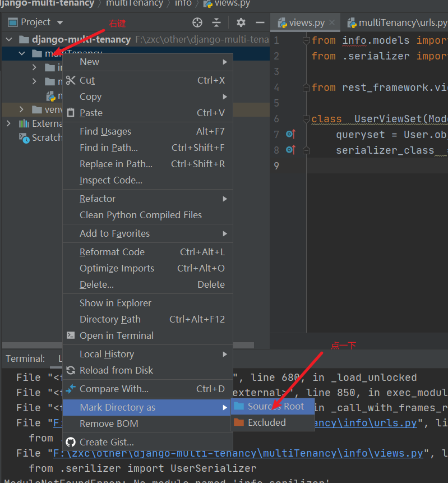Open Project panel settings gear
The height and width of the screenshot is (483, 448).
click(241, 22)
